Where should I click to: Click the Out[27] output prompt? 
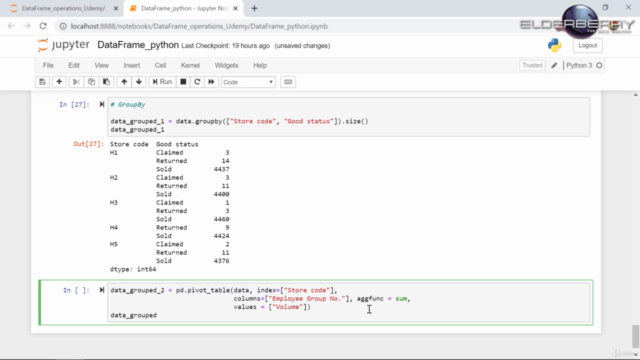89,144
